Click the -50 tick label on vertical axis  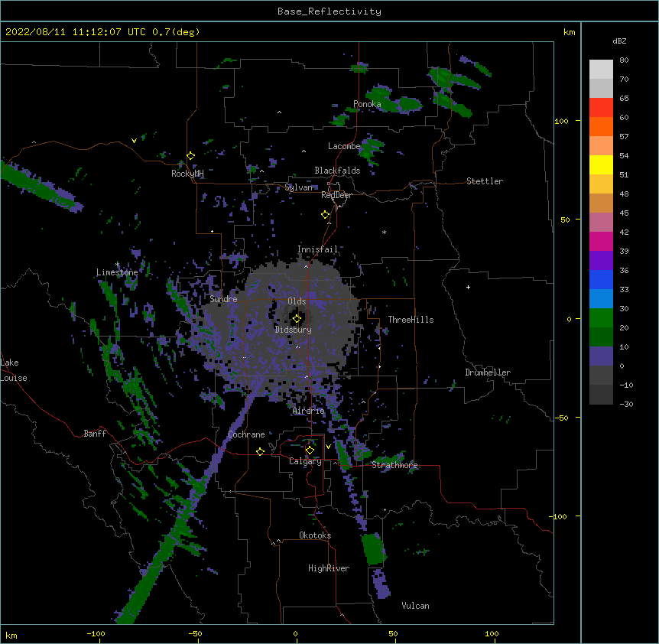561,418
